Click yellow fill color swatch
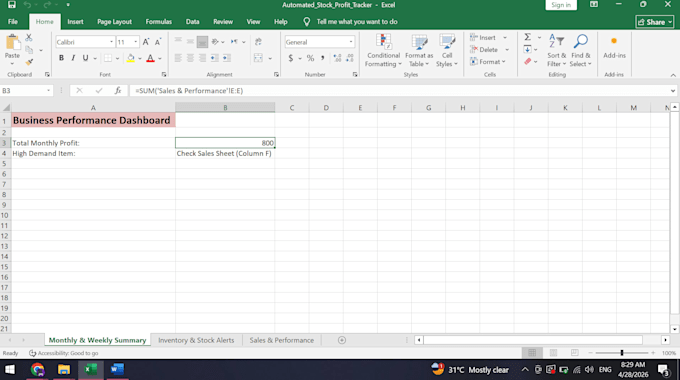The image size is (680, 380). point(131,58)
